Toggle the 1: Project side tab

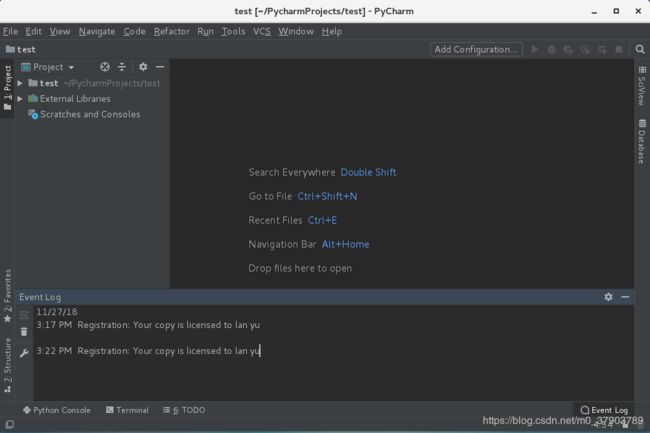7,89
